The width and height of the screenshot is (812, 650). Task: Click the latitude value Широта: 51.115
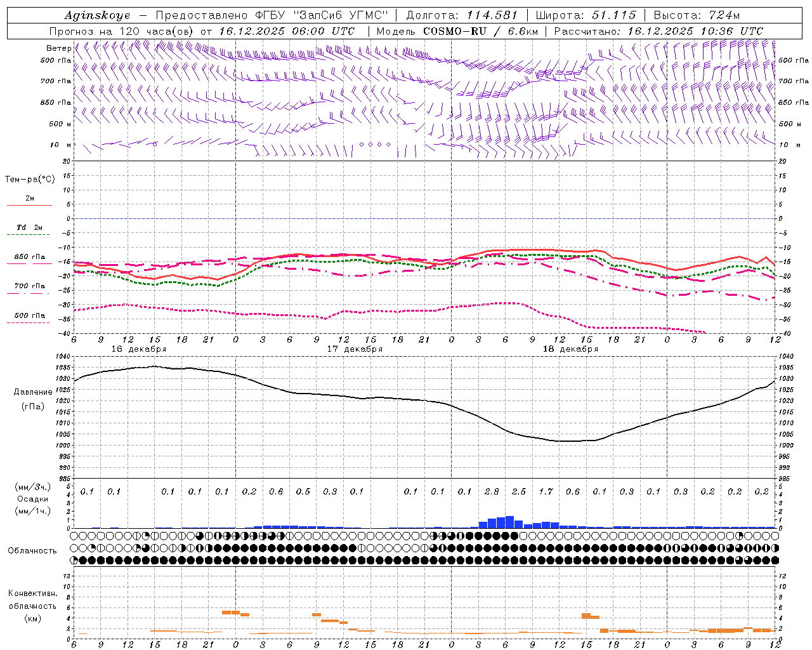tap(586, 15)
